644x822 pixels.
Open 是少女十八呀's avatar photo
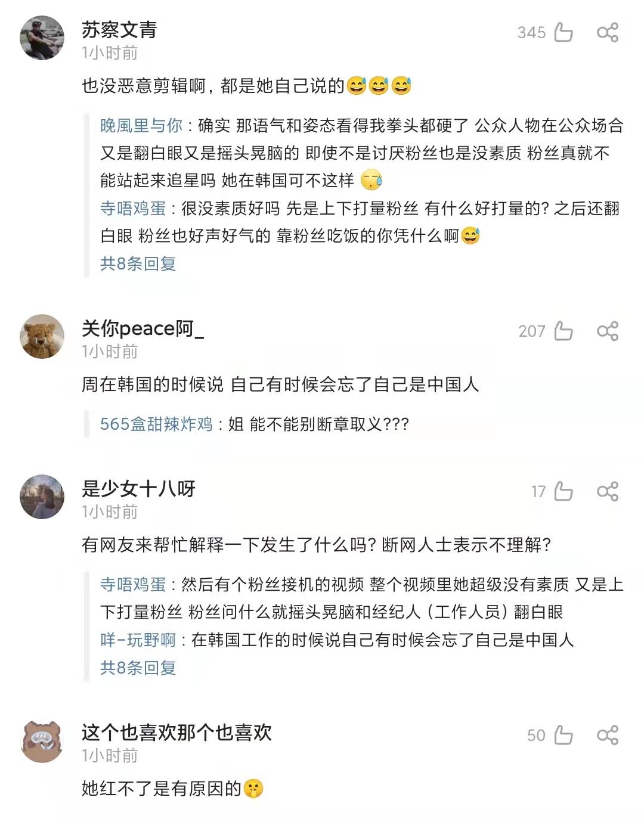tap(42, 497)
